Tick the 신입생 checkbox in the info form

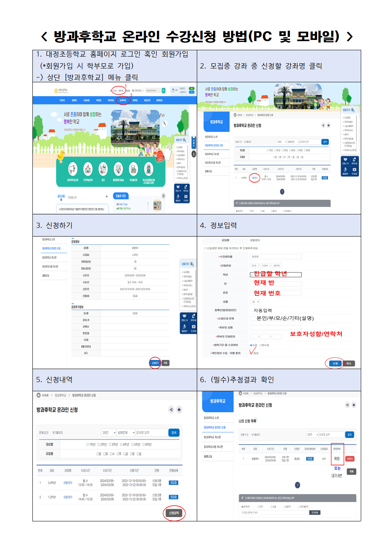pyautogui.click(x=205, y=248)
